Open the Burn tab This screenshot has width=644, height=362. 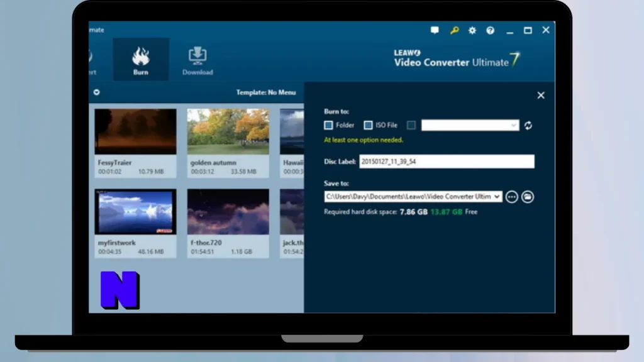[140, 60]
